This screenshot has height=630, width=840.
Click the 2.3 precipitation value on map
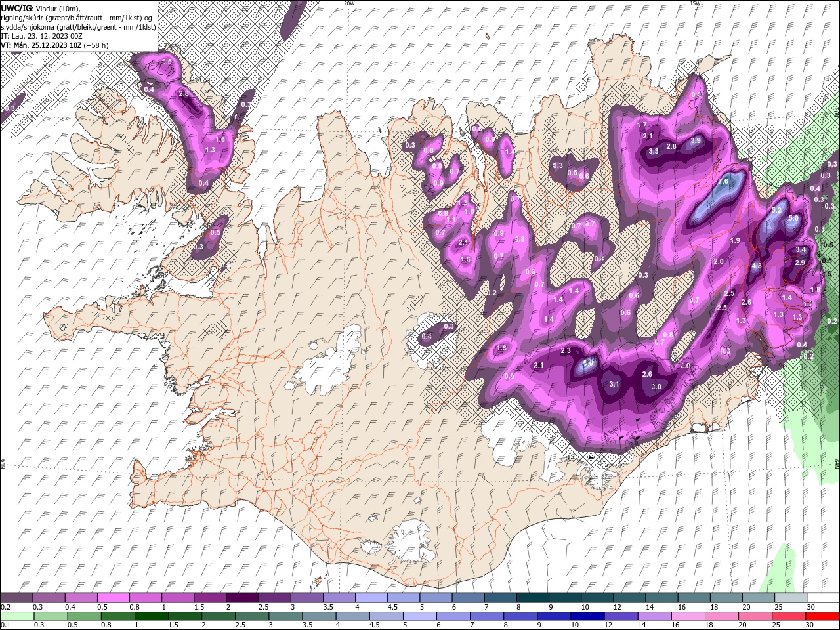(x=566, y=350)
